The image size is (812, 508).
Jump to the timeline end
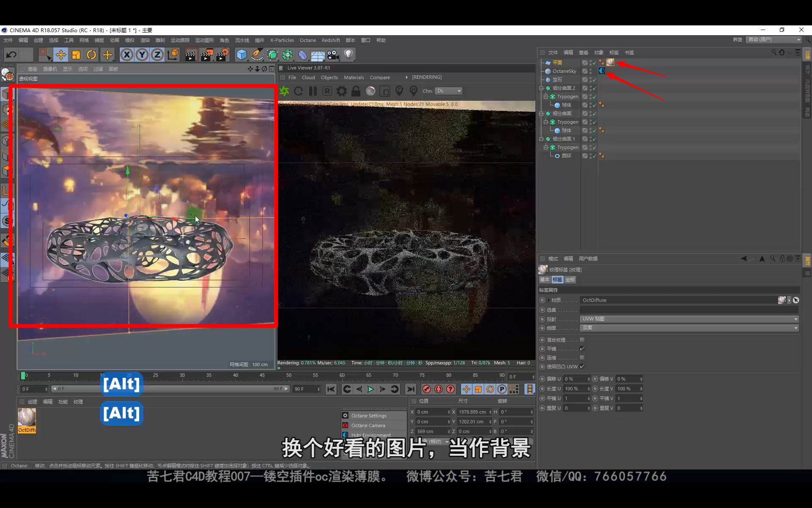pos(410,389)
